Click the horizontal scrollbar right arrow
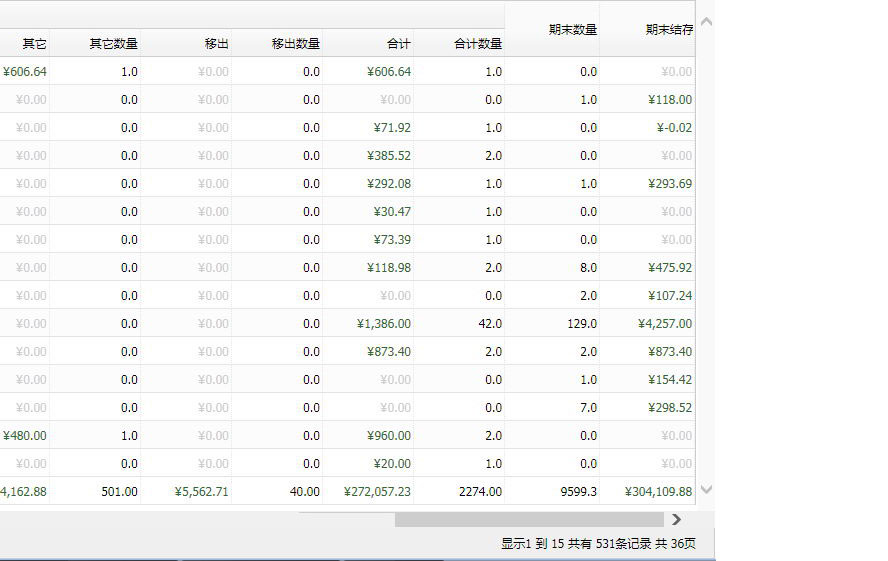 point(677,519)
